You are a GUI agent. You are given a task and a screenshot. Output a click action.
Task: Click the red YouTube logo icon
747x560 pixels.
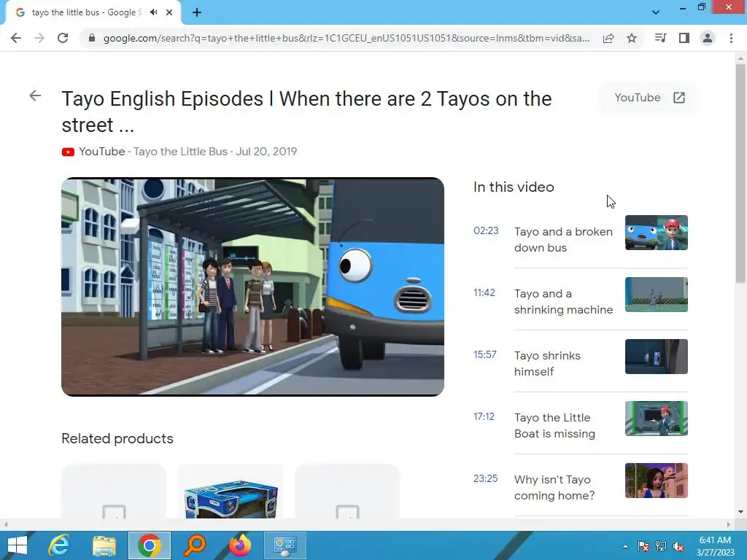click(68, 152)
